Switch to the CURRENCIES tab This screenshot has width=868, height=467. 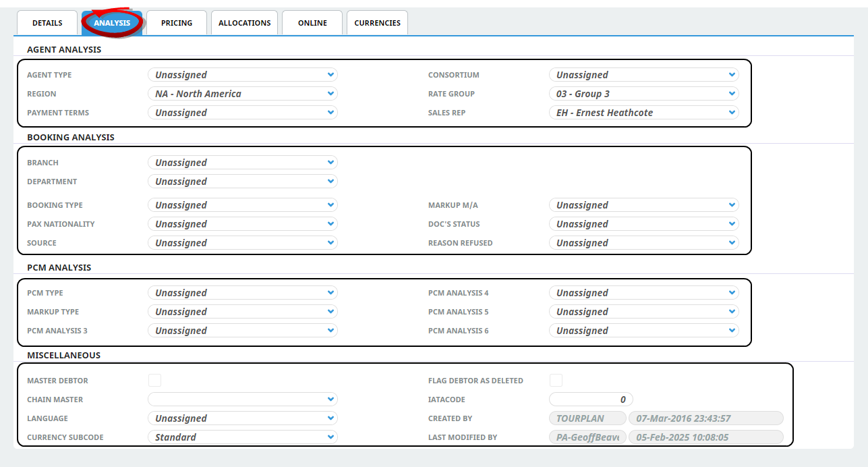[x=377, y=22]
